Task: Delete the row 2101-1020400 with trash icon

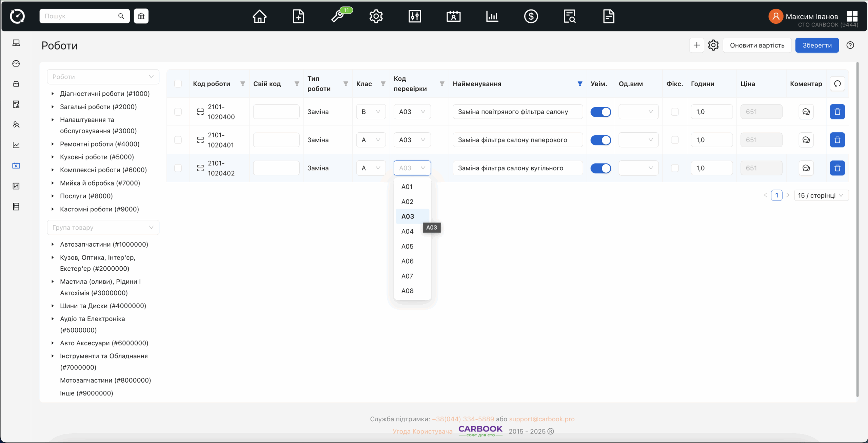Action: (x=837, y=112)
